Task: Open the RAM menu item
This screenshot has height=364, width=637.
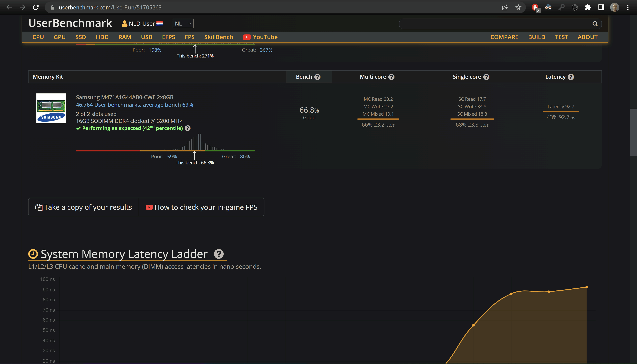Action: click(125, 37)
